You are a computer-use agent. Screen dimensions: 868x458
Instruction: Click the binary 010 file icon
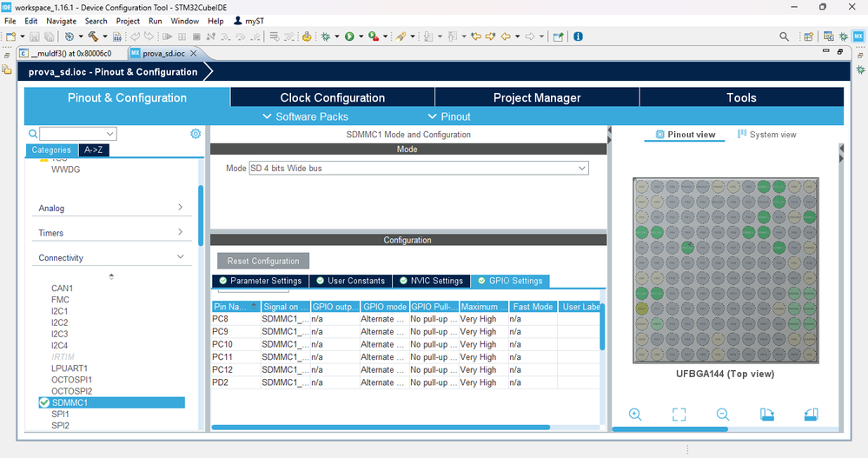116,37
